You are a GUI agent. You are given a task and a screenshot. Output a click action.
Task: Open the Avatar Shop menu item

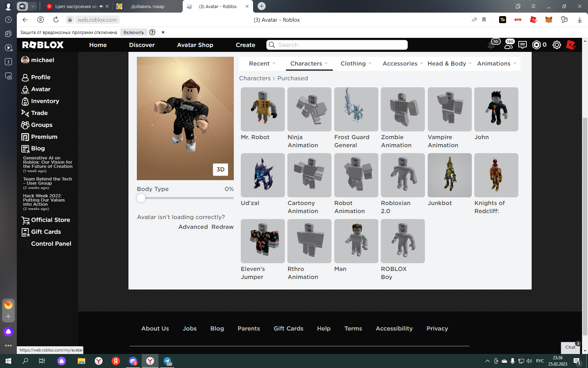point(195,45)
